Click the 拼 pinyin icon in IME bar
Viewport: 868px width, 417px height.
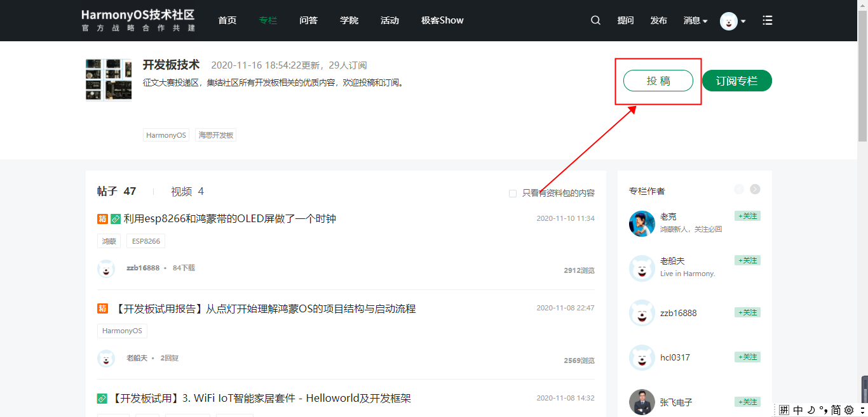click(784, 410)
